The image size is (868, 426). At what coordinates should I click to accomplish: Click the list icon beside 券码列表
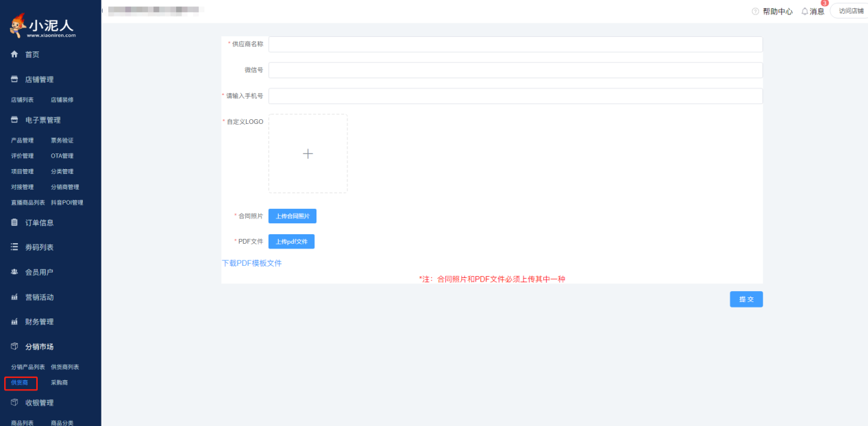pyautogui.click(x=14, y=247)
